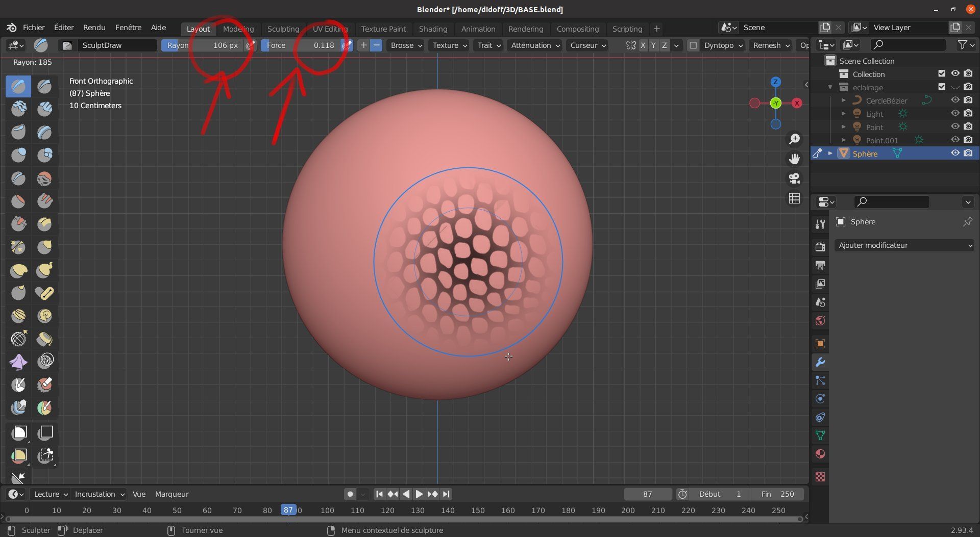
Task: Switch to the Shading workspace tab
Action: click(433, 29)
